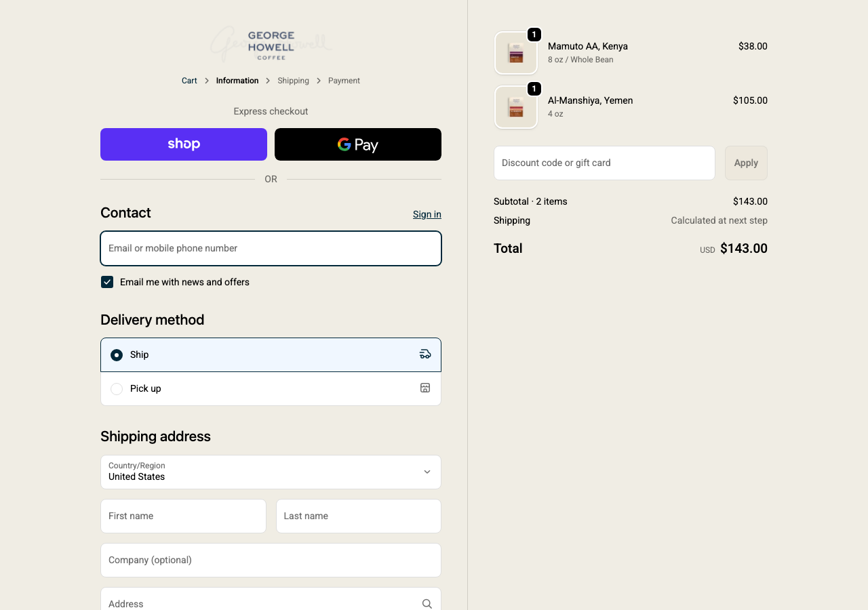Click the delivery truck icon on Ship row

point(425,354)
